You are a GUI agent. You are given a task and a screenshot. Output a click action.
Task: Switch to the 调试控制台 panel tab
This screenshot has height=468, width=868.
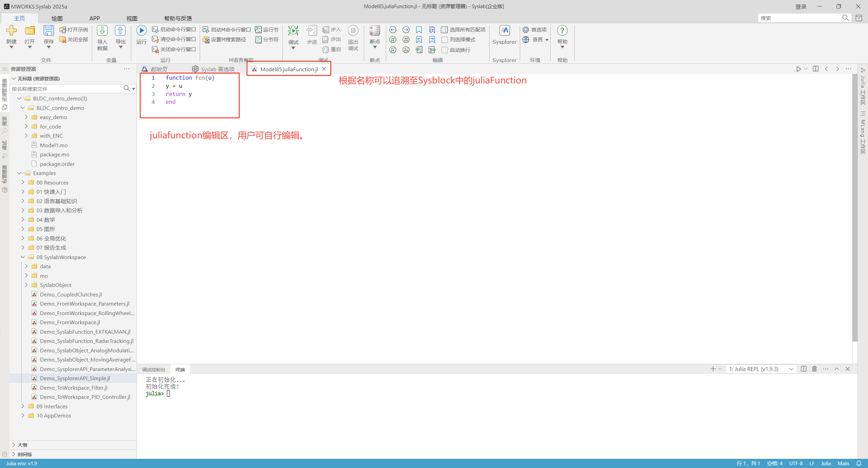click(x=154, y=370)
